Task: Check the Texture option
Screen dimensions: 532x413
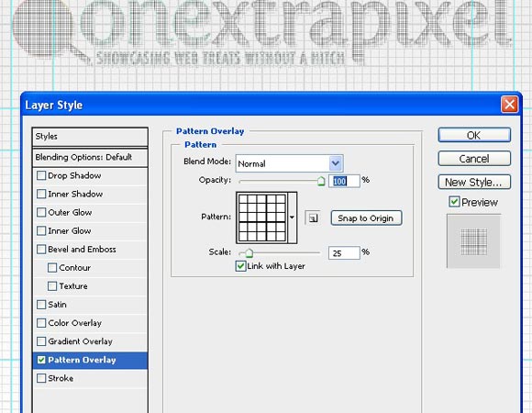Action: click(52, 286)
